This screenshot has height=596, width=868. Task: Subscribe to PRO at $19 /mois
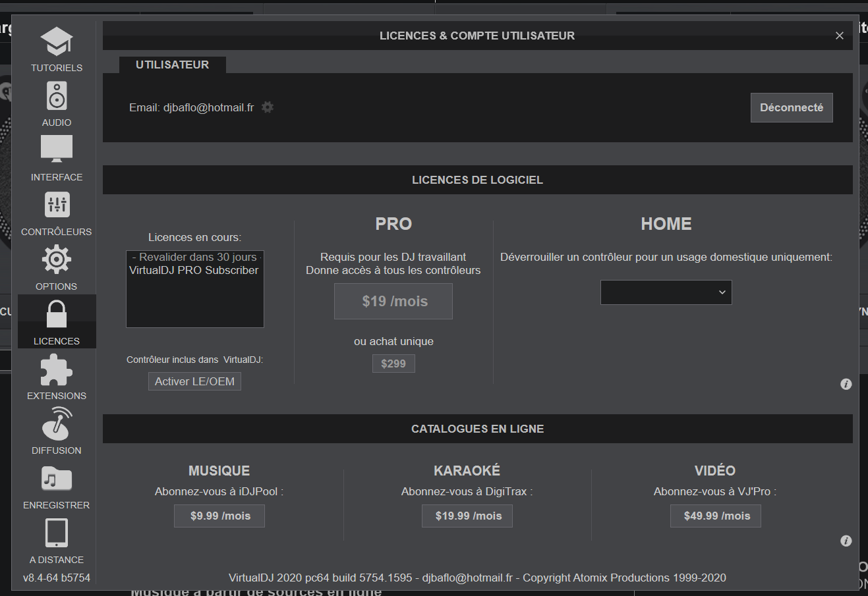click(393, 301)
